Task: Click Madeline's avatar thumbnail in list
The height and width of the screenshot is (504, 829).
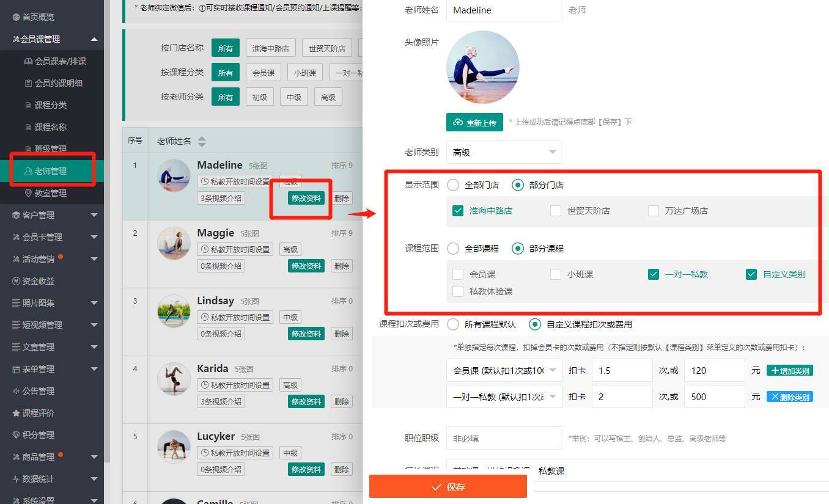Action: 174,175
